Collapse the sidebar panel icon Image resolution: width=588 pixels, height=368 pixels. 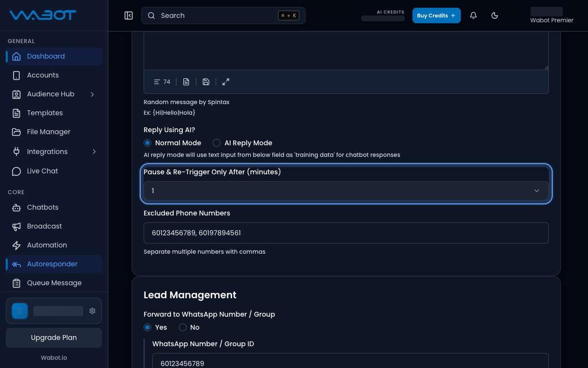coord(129,15)
